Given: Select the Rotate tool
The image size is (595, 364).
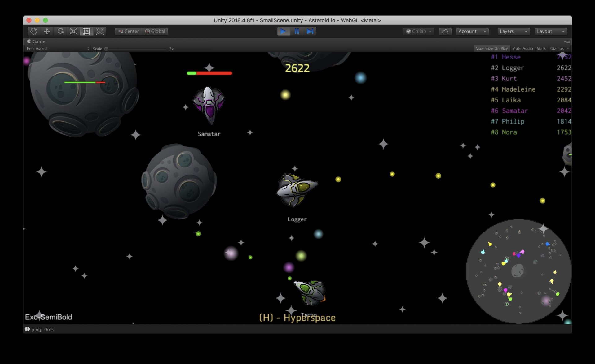Looking at the screenshot, I should click(x=60, y=31).
